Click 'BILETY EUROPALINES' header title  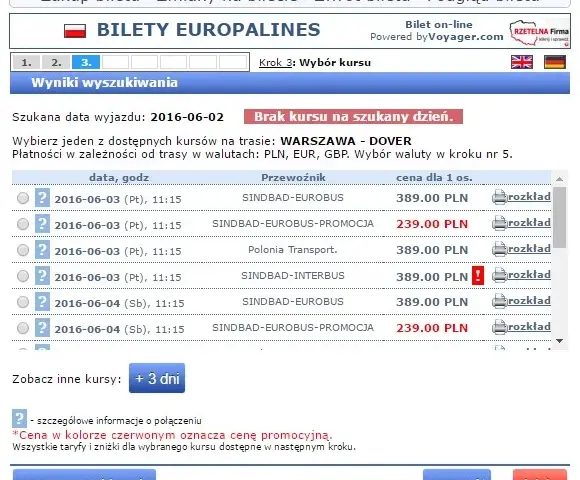(209, 30)
